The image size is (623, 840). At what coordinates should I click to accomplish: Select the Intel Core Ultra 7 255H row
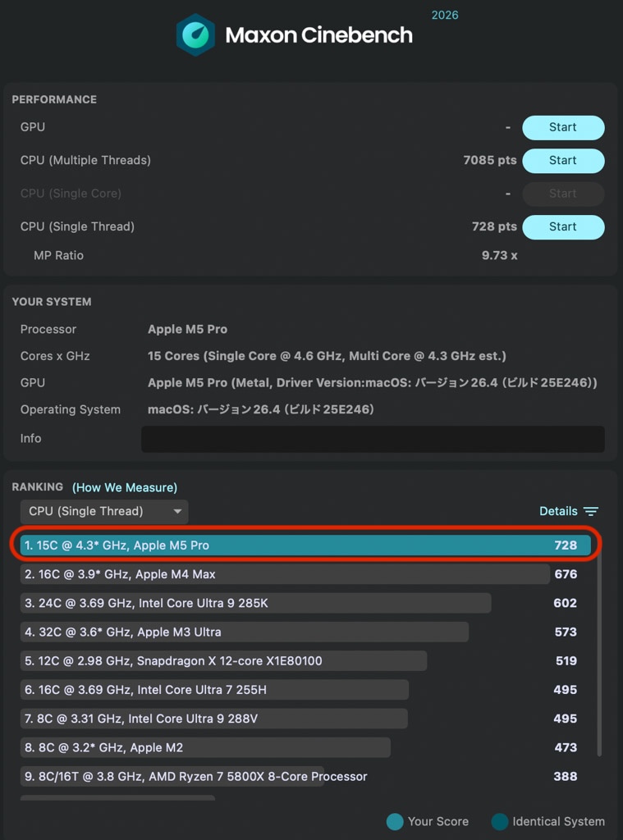pos(214,690)
